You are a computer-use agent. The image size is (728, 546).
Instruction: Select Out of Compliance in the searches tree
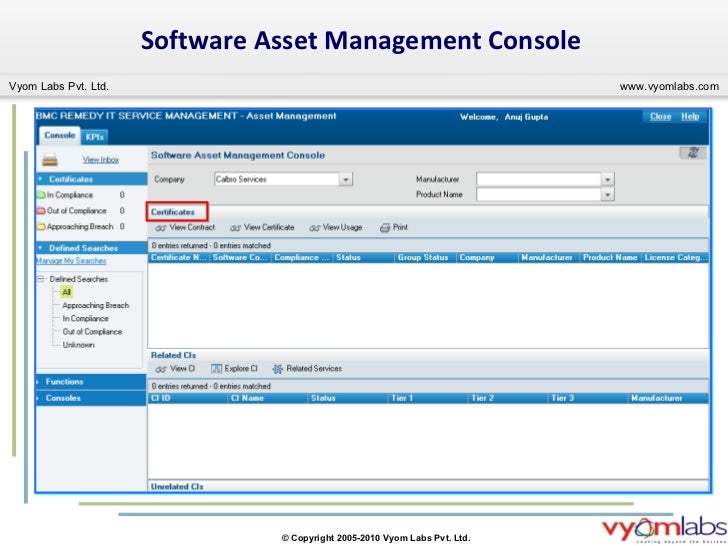92,332
